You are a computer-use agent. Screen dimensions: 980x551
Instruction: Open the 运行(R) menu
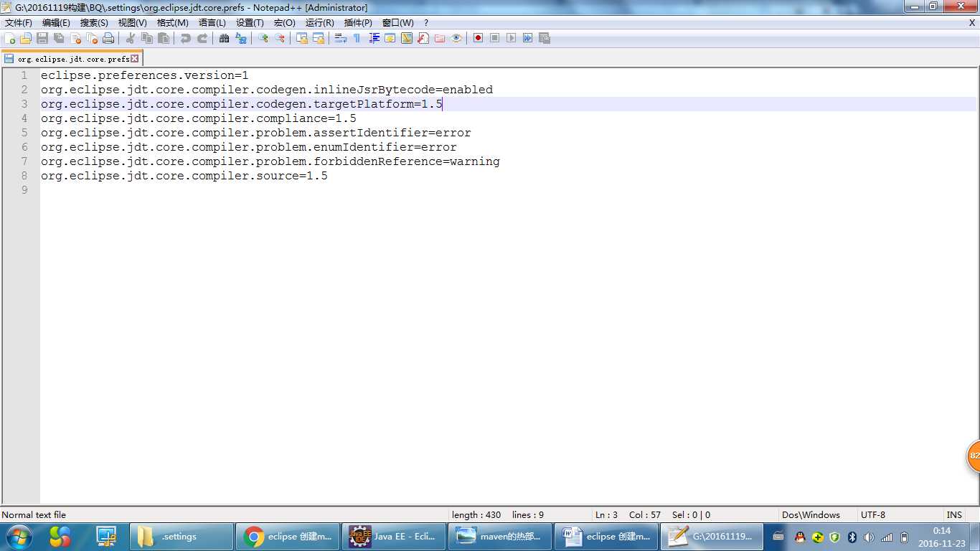pos(319,23)
